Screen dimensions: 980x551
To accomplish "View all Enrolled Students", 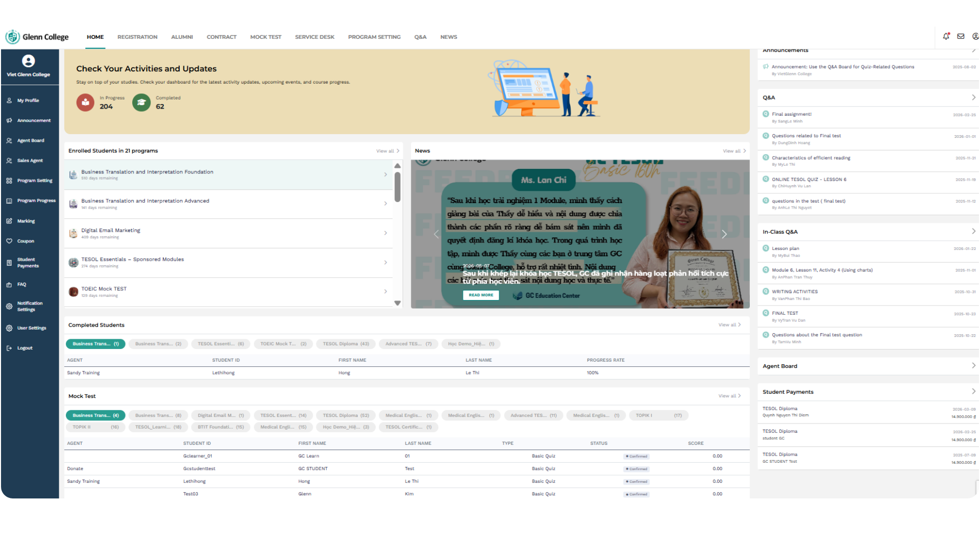I will point(387,151).
